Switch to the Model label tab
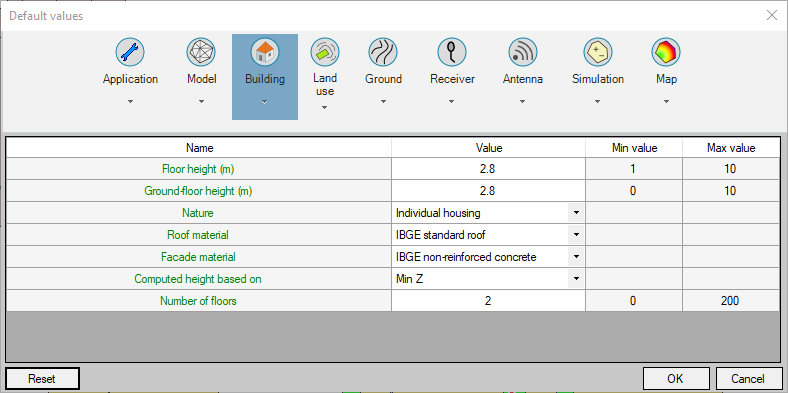 (x=202, y=79)
